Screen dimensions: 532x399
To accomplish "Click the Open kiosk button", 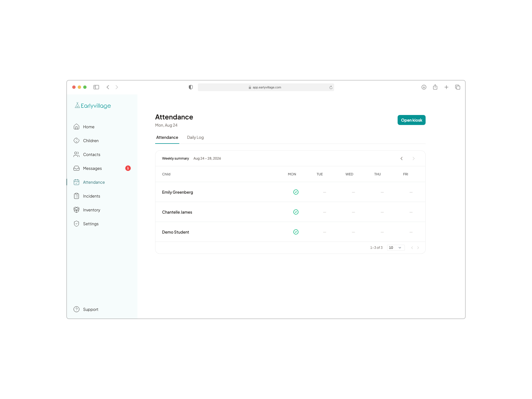I will [411, 120].
